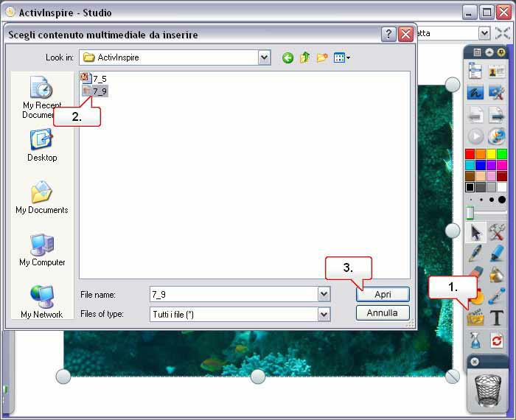Close the trash bin panel
The image size is (516, 420).
pyautogui.click(x=475, y=362)
